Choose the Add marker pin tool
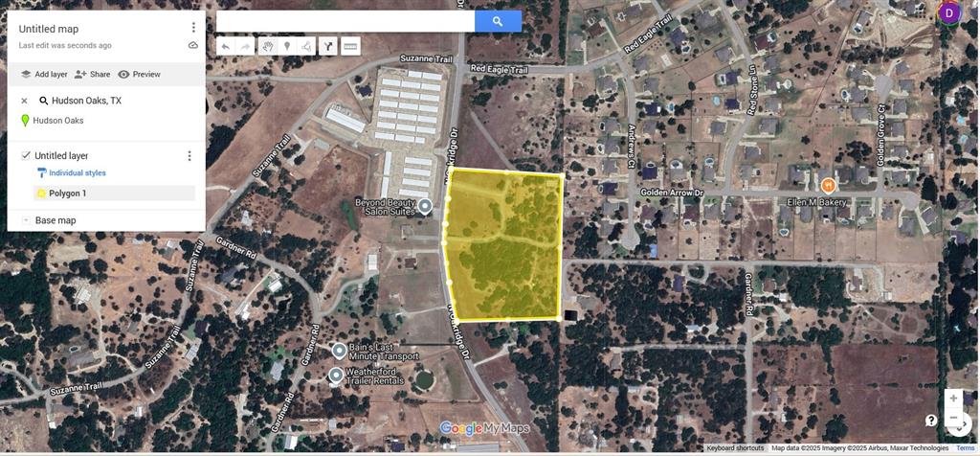 (x=287, y=46)
